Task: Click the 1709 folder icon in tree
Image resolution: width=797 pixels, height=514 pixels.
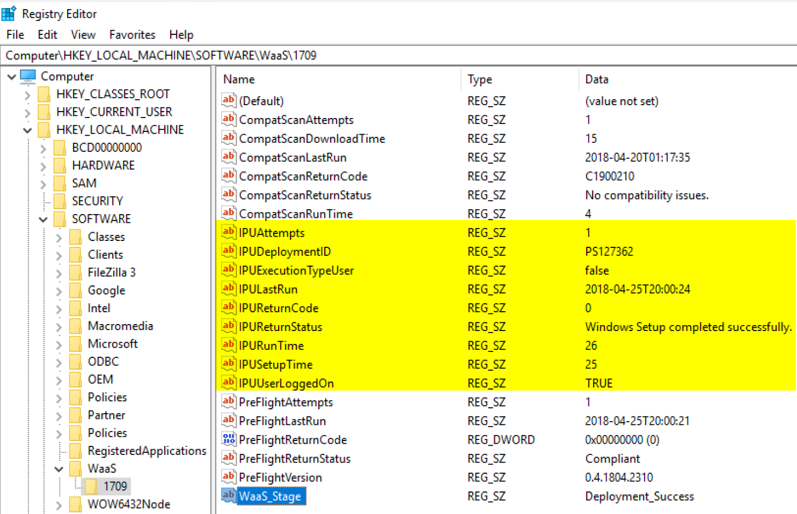Action: point(91,486)
